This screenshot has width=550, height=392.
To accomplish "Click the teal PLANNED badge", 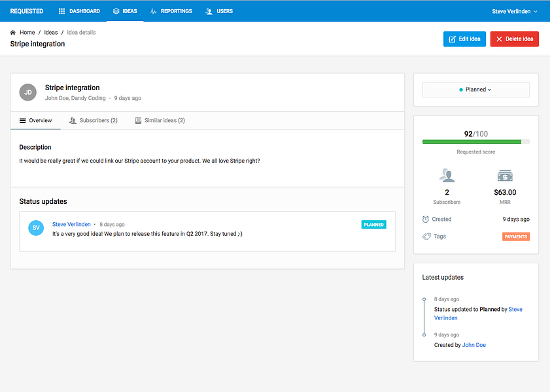I will pos(373,225).
